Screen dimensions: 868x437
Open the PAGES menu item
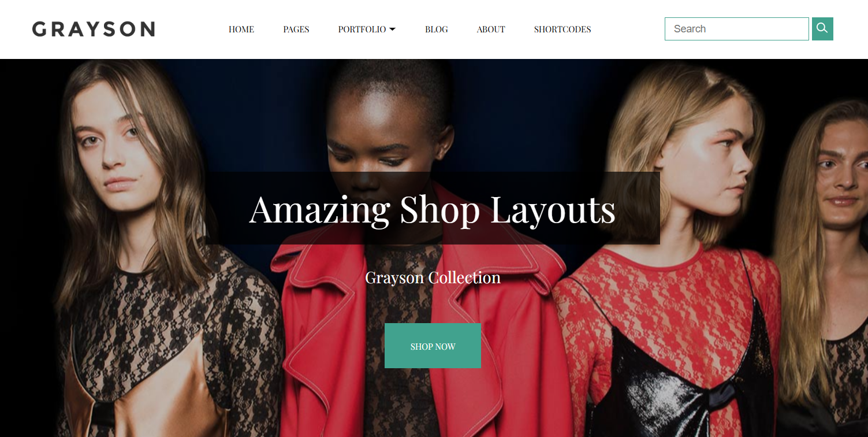(296, 29)
